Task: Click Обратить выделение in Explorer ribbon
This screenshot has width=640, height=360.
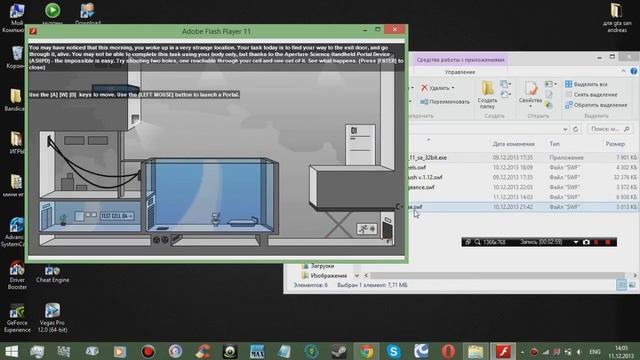Action: [x=596, y=105]
